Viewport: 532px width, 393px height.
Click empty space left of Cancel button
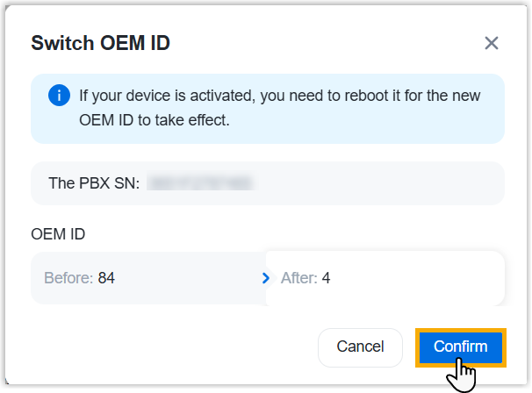pos(176,347)
